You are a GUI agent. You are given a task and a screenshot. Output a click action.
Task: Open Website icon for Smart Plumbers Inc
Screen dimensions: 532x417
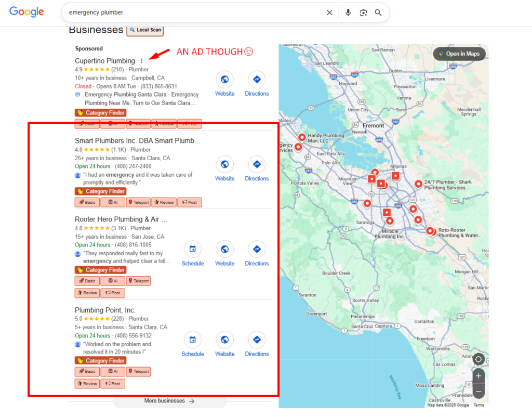(x=224, y=165)
